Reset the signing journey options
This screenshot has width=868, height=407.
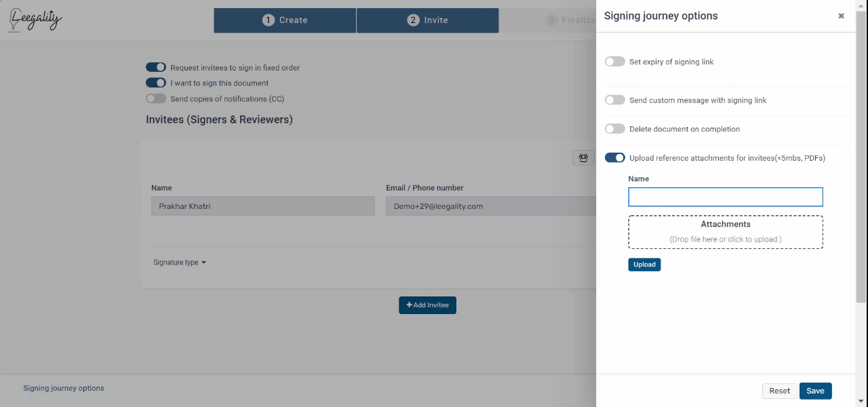(779, 391)
